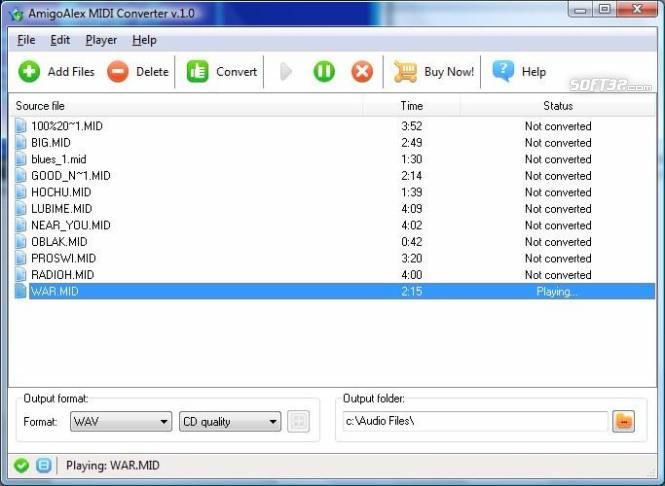The image size is (665, 486).
Task: Click the file icon beside NEAR_YOU.MID
Action: 21,225
